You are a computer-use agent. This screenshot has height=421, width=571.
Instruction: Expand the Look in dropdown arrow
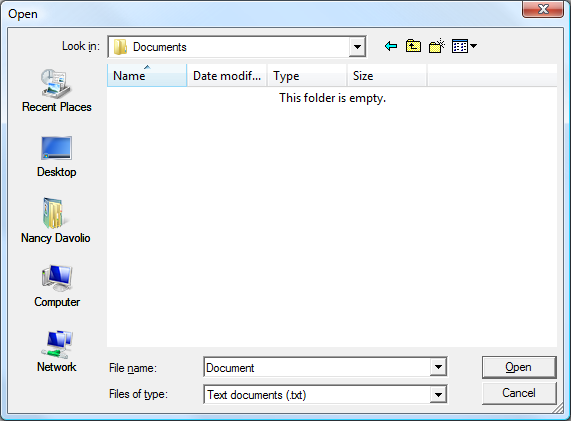357,47
